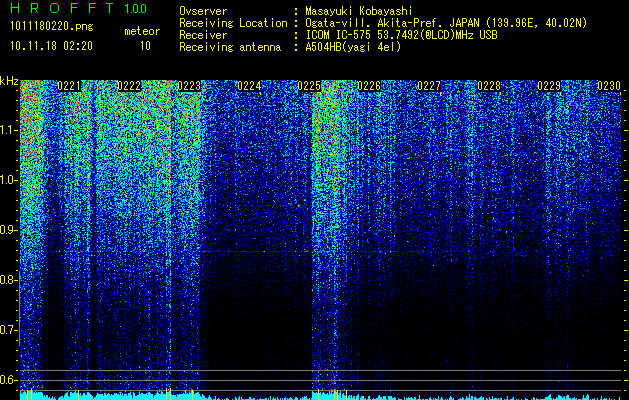Screen dimensions: 629x400
Task: Click the 0.8 kHz axis tick label
Action: (9, 280)
